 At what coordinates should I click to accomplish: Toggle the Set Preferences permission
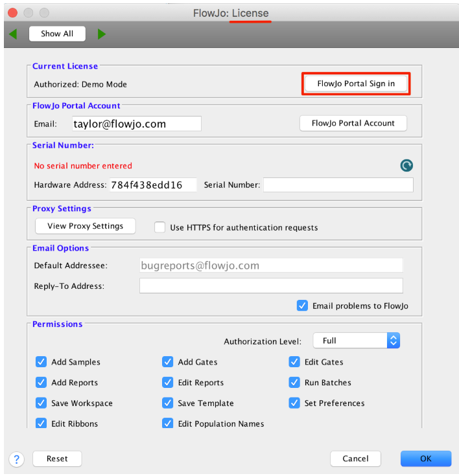tap(294, 403)
